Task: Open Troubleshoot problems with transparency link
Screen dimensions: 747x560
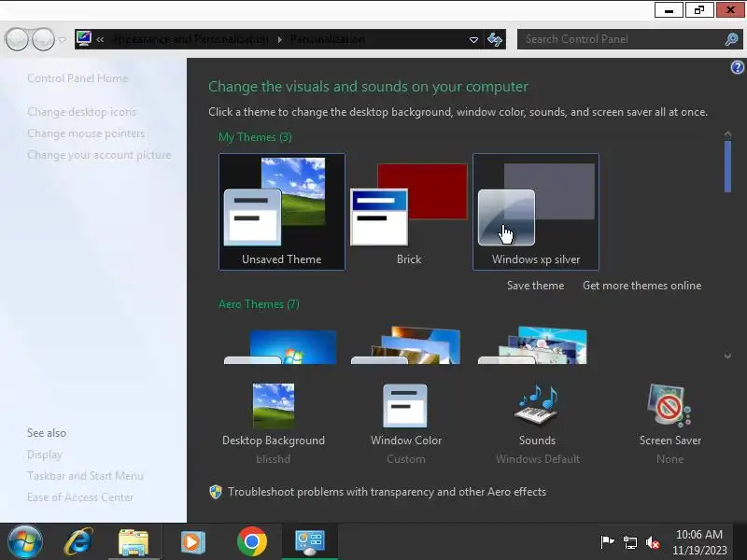Action: (387, 492)
